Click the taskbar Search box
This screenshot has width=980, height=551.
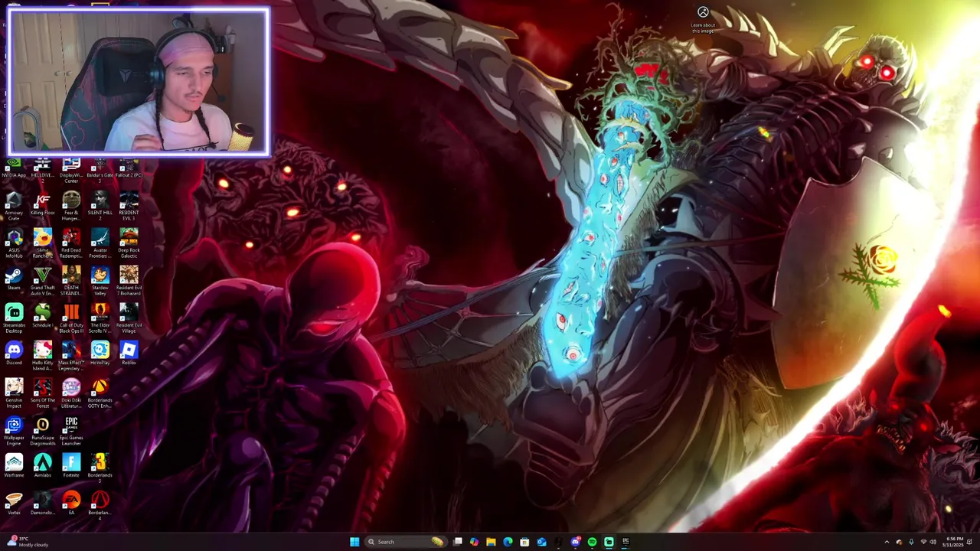(405, 542)
